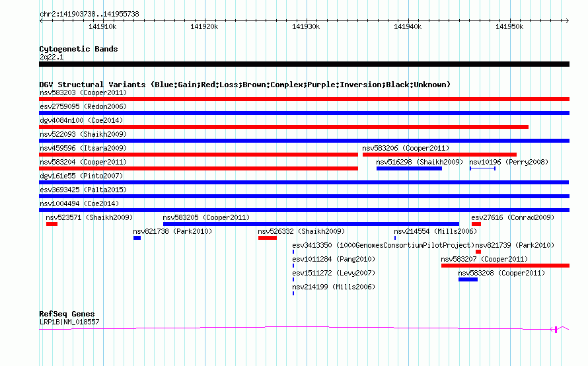Click the 141930k ruler tick label
The width and height of the screenshot is (588, 366).
(x=306, y=26)
